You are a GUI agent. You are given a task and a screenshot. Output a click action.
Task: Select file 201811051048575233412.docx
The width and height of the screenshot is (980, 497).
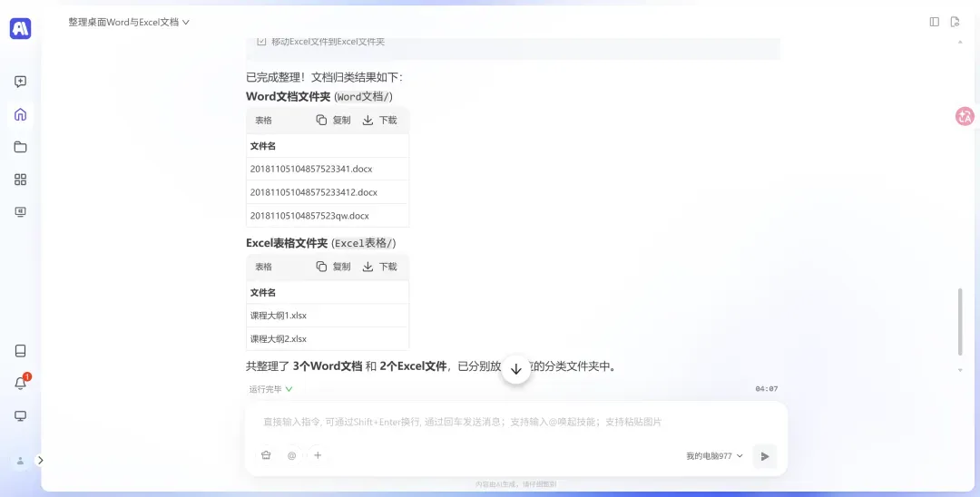[x=314, y=192]
